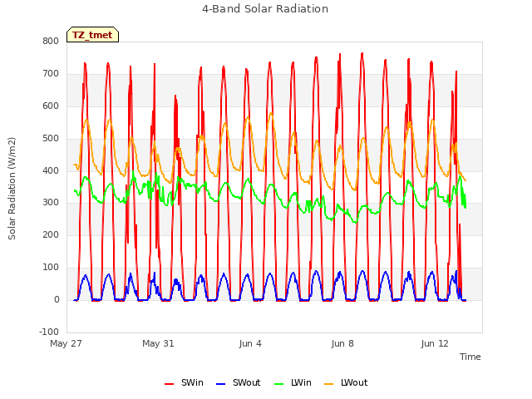
Task: Click the 600 y-axis tick label
Action: pos(51,106)
